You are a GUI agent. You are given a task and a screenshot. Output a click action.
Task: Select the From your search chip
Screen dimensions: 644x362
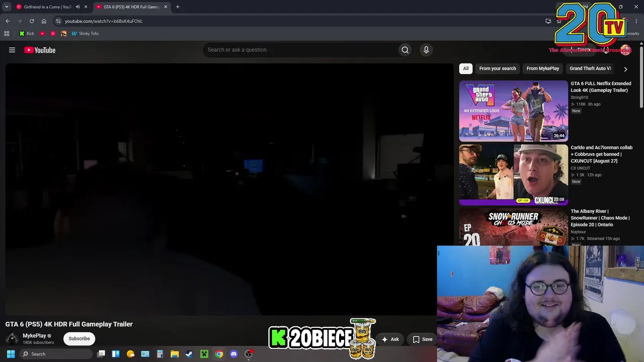point(498,68)
